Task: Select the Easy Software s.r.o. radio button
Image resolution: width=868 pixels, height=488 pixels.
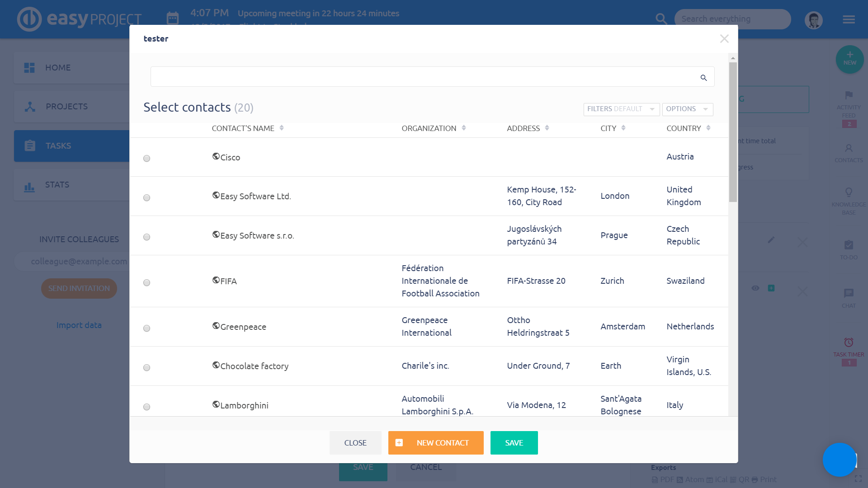Action: 146,237
